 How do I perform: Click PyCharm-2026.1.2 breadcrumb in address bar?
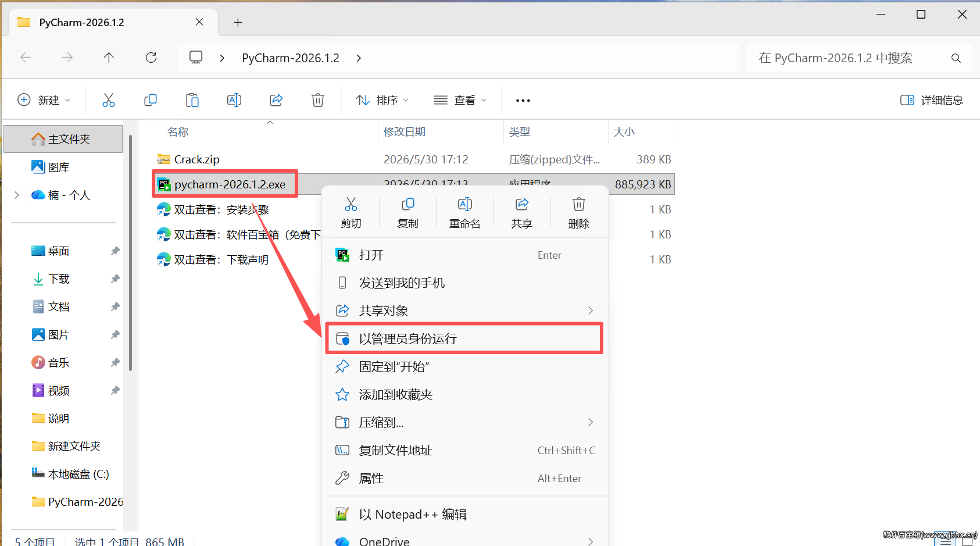point(291,58)
